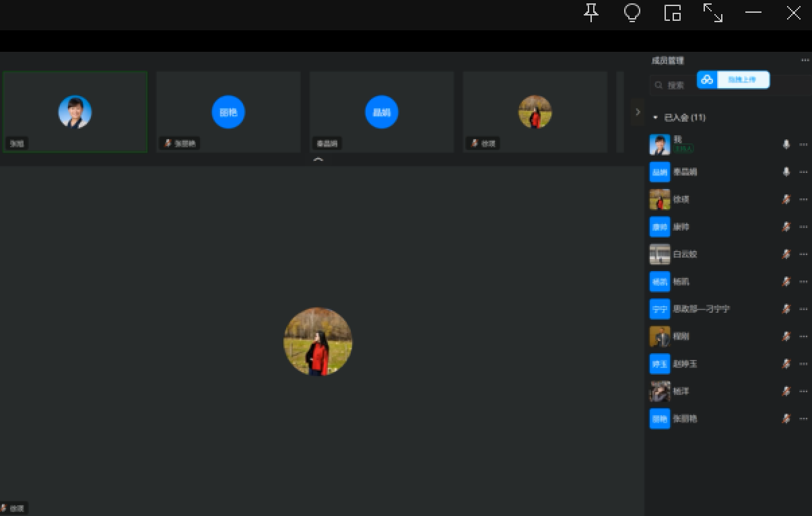Unmute 康帅's microphone in member list

tap(786, 227)
